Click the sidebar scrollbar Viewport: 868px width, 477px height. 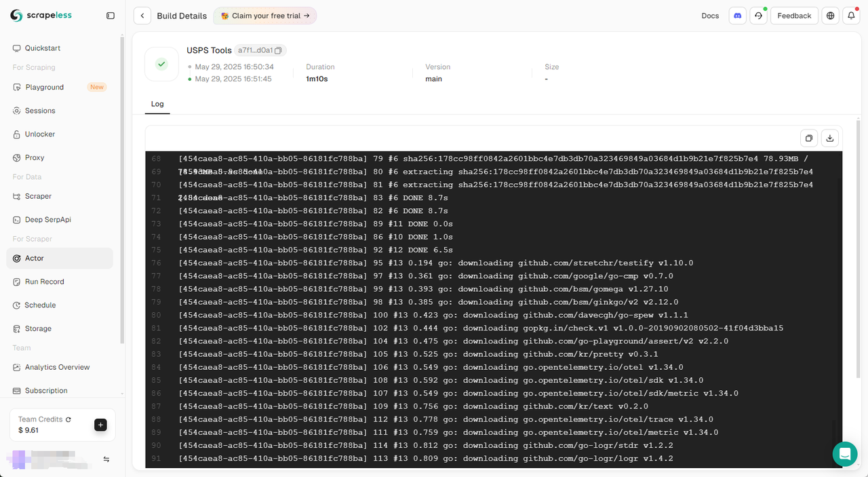(x=122, y=190)
